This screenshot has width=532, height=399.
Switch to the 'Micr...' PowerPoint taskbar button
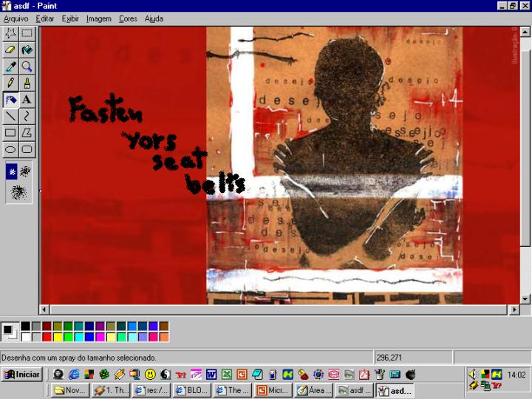point(273,391)
